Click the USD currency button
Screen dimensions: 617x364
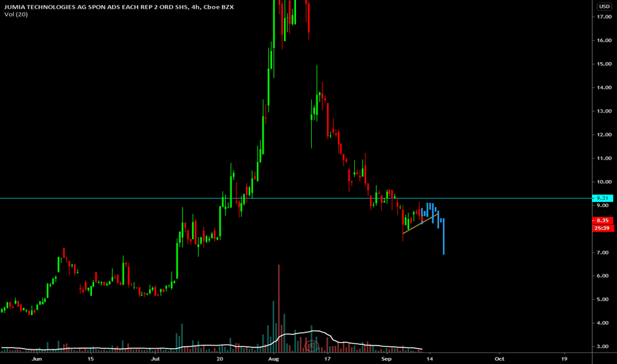tap(604, 7)
